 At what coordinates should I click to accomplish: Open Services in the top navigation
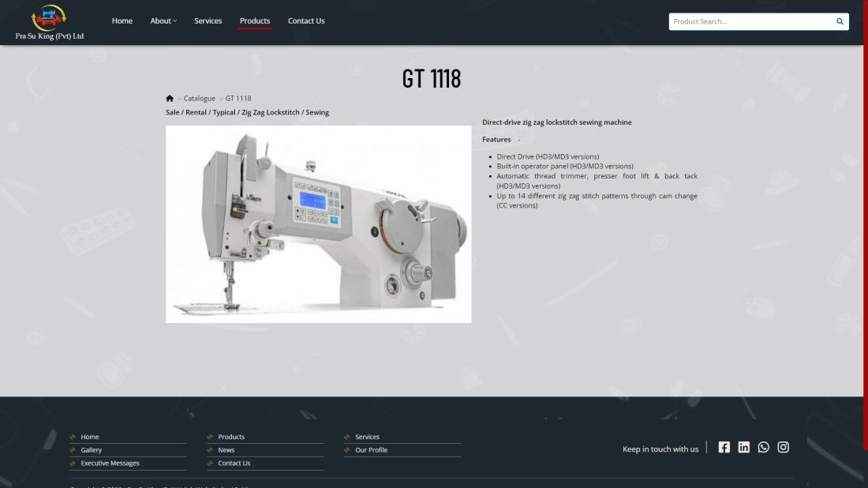(208, 21)
